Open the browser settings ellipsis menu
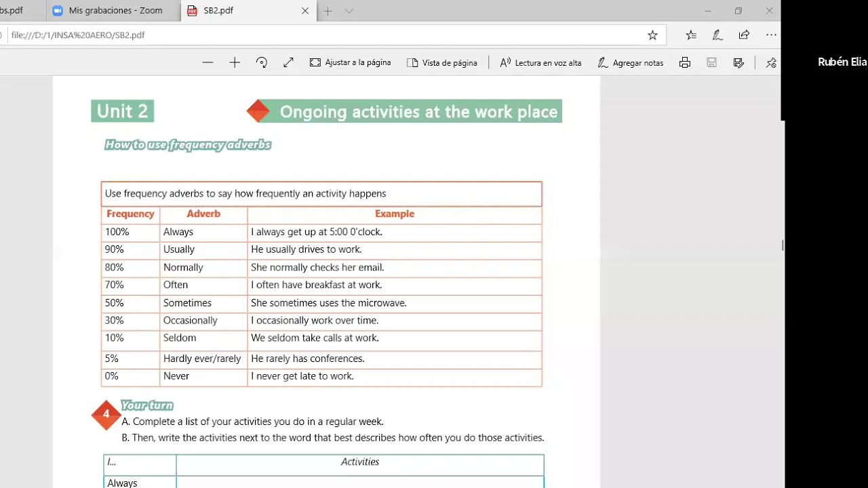 click(771, 35)
